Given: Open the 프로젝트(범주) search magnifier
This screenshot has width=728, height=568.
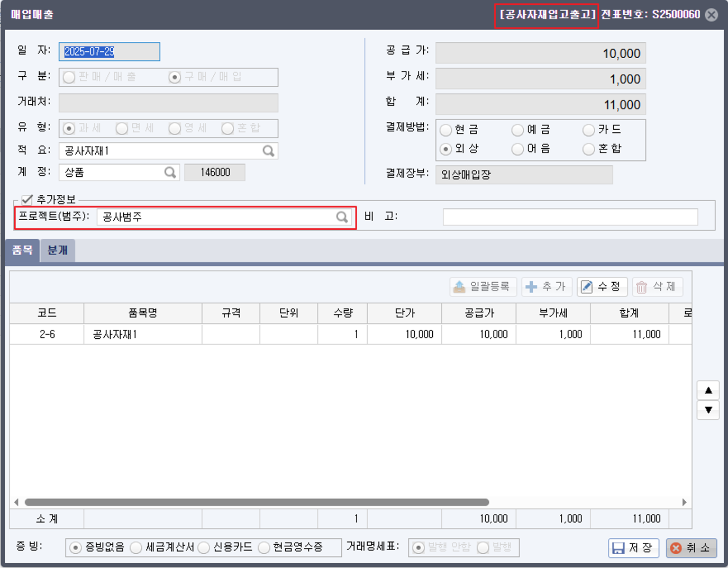Looking at the screenshot, I should [x=342, y=217].
